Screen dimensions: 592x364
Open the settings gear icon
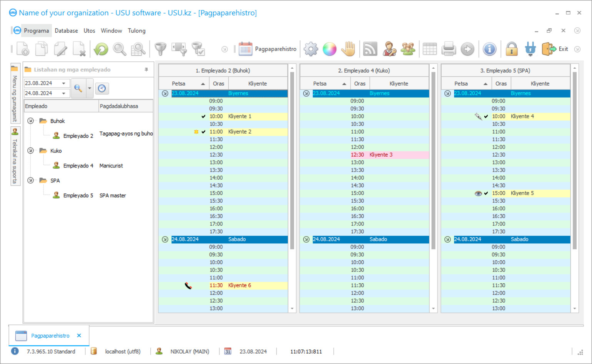click(x=311, y=49)
